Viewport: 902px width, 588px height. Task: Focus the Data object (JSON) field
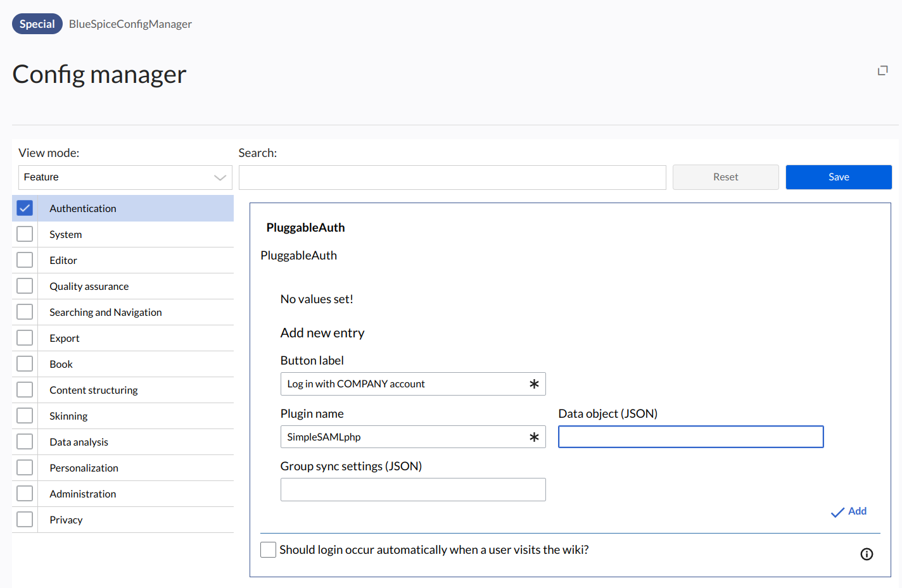point(691,437)
